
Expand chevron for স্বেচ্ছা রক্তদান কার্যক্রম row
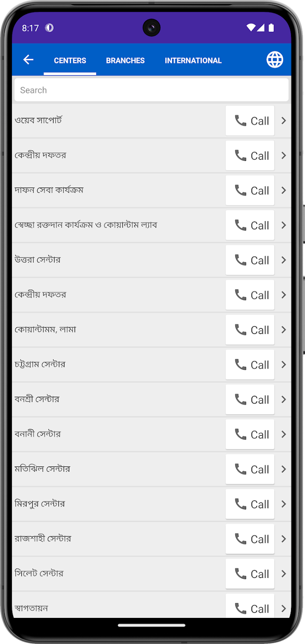[x=284, y=225]
